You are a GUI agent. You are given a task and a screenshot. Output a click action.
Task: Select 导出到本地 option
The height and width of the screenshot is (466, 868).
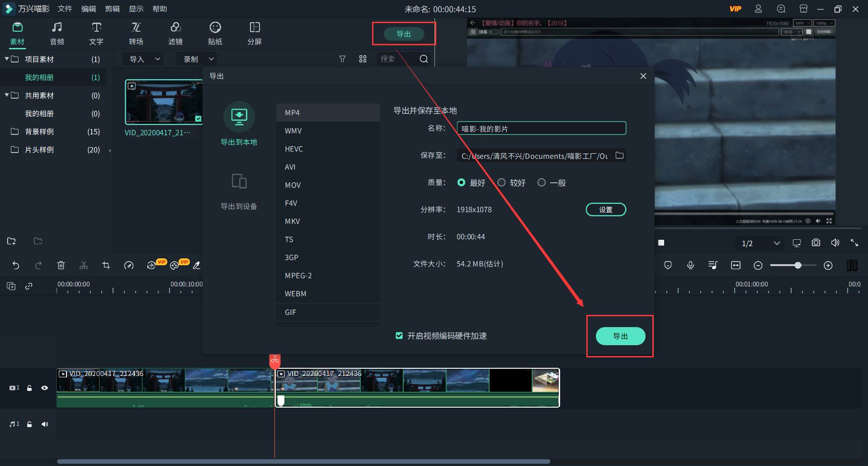[x=239, y=124]
